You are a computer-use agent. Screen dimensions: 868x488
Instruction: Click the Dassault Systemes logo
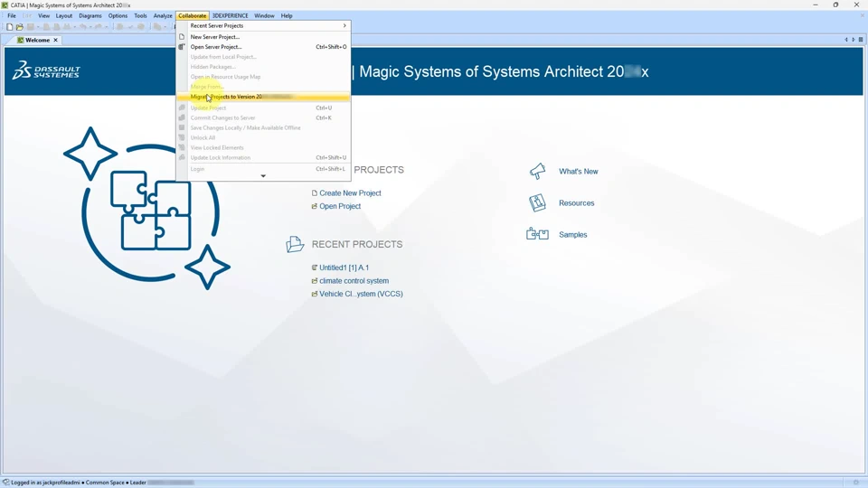click(46, 70)
